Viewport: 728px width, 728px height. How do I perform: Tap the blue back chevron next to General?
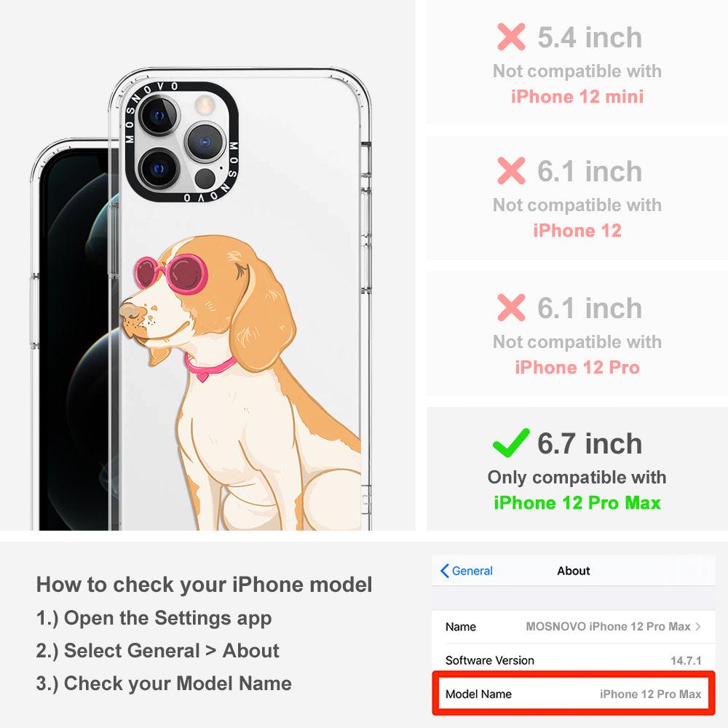[444, 571]
